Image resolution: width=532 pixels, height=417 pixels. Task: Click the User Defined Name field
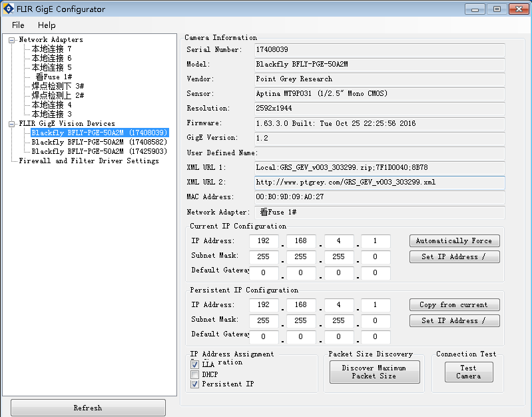(x=380, y=153)
